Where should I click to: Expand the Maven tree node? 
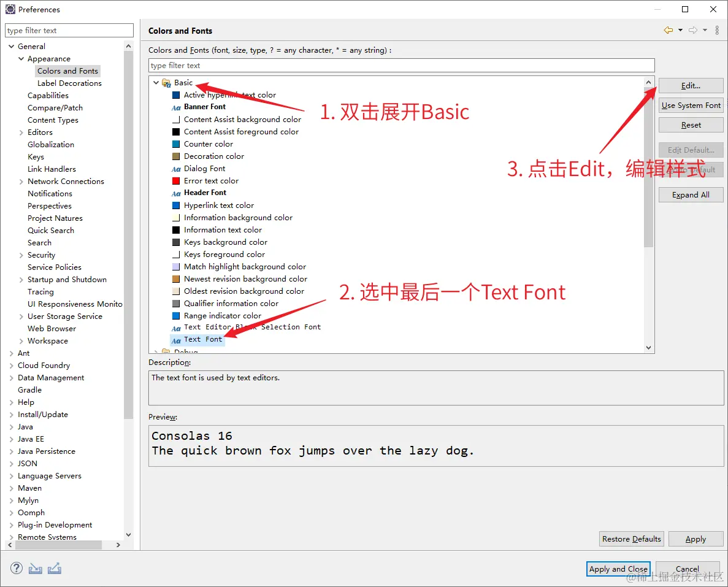(x=11, y=488)
